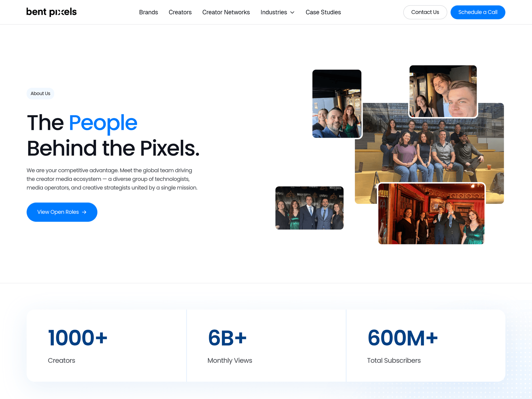Open the close-up selfie photo at top right

443,91
